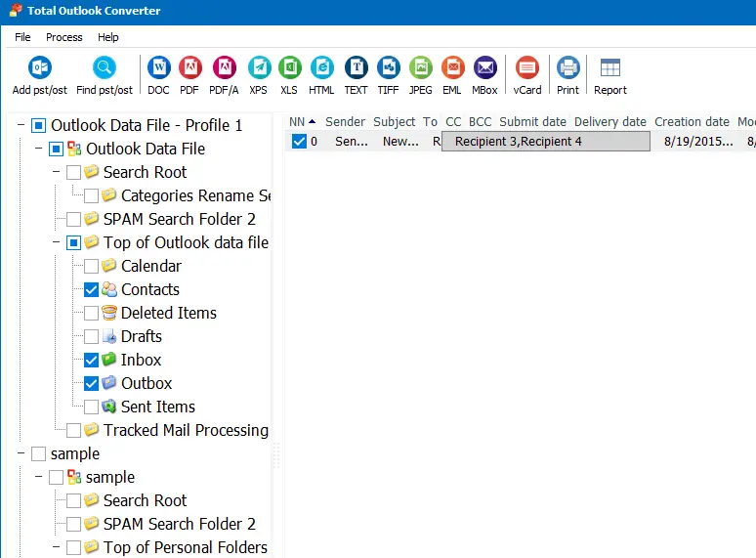Sort by the Subject column header
The width and height of the screenshot is (756, 558).
[394, 122]
